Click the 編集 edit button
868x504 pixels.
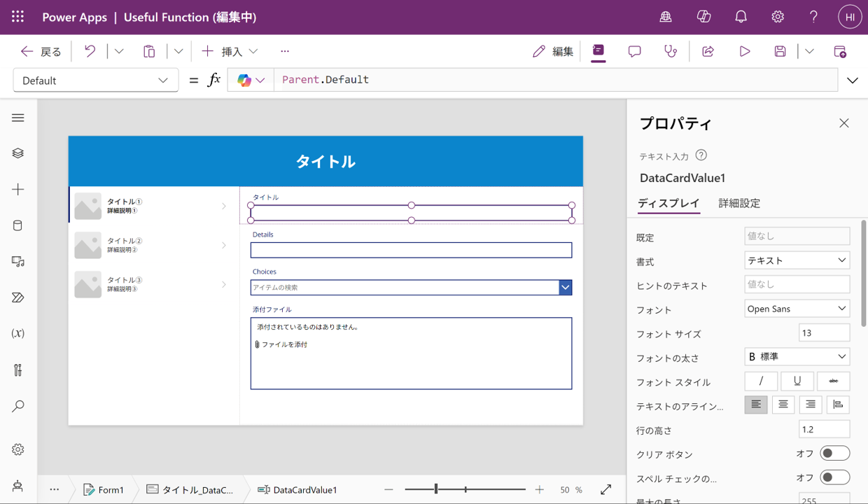[x=553, y=51]
